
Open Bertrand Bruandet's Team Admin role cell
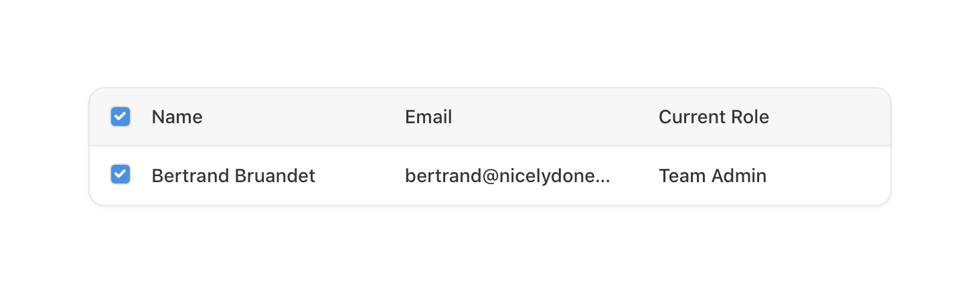coord(712,176)
